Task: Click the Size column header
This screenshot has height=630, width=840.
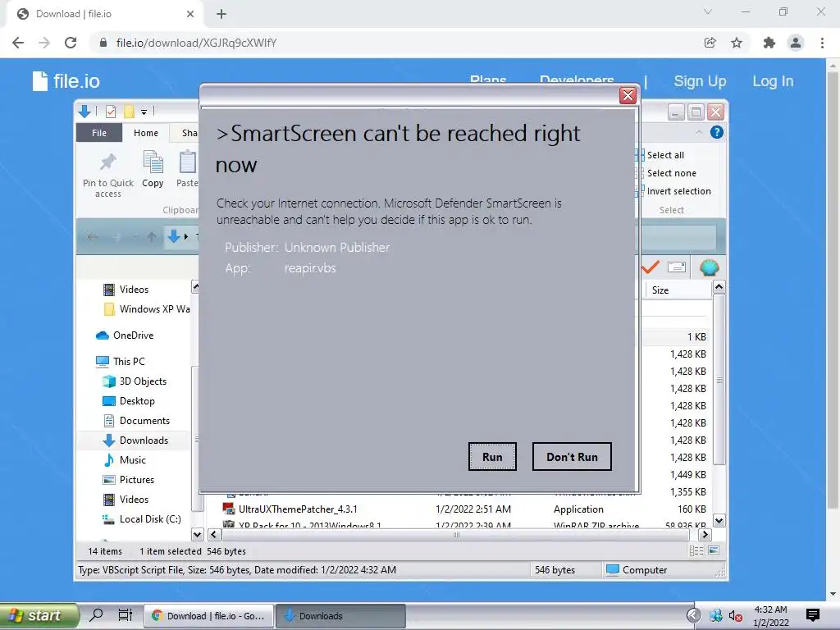Action: [678, 290]
